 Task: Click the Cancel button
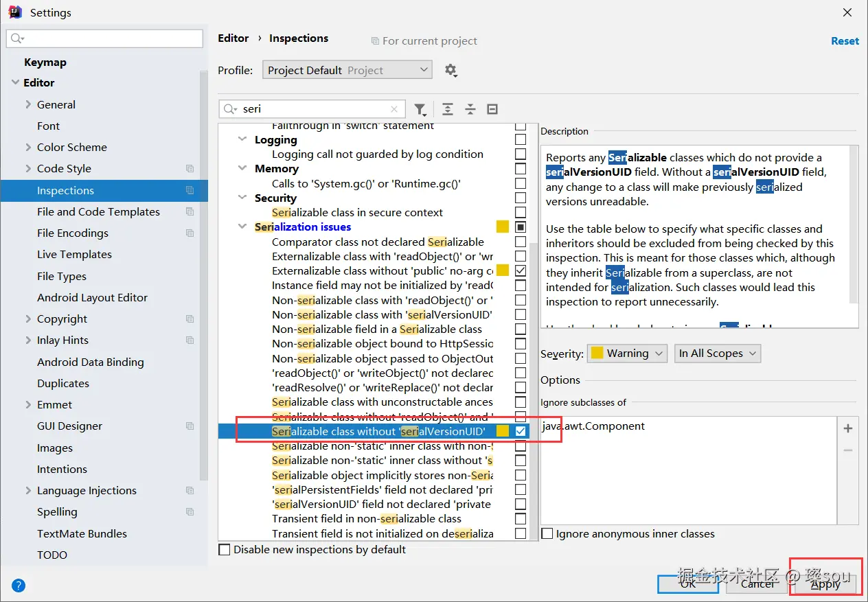coord(757,583)
